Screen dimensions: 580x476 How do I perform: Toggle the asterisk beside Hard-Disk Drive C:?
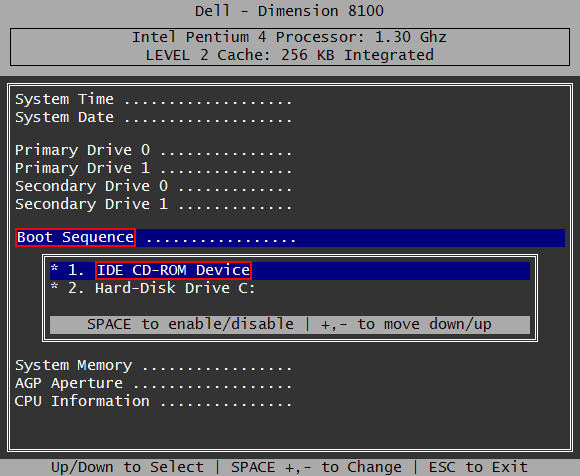(x=54, y=287)
